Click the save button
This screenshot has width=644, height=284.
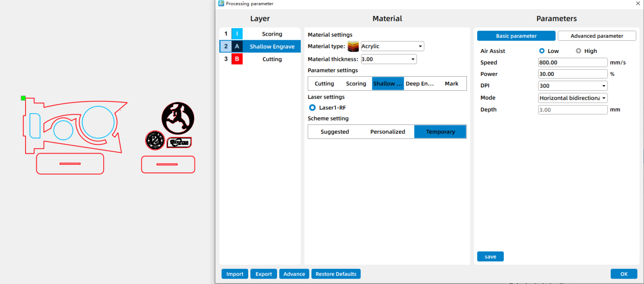pyautogui.click(x=490, y=257)
